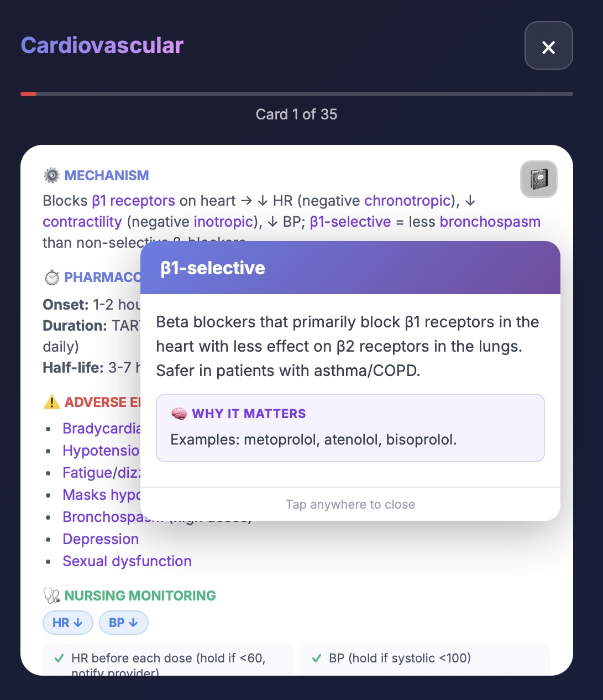Close the Cardiovascular deck with X button

[x=548, y=46]
